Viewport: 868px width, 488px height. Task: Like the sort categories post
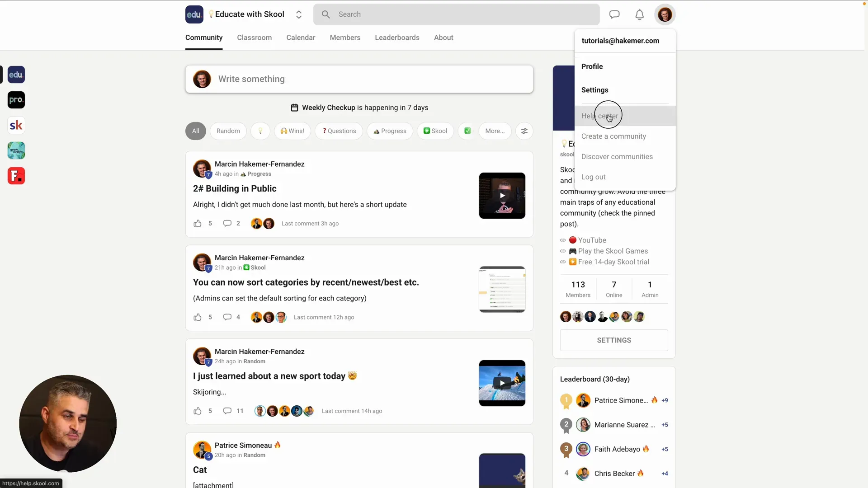coord(198,317)
